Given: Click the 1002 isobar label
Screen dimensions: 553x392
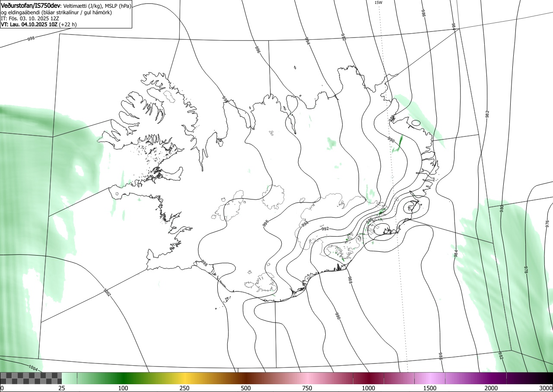Looking at the screenshot, I should (107, 292).
